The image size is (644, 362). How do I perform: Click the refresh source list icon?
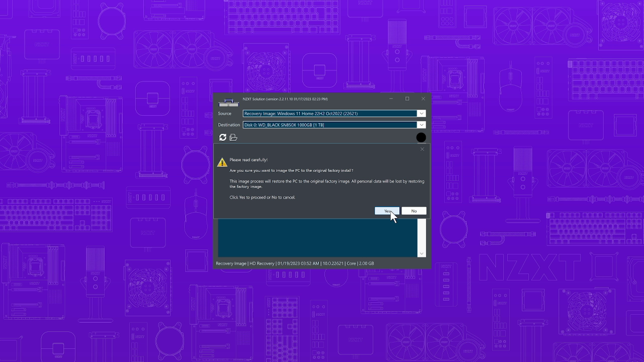click(222, 137)
